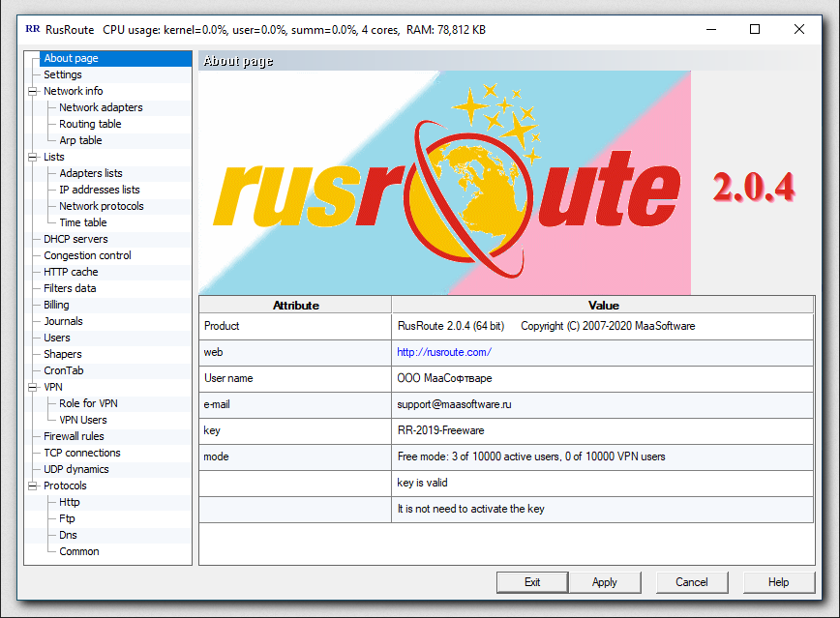Image resolution: width=840 pixels, height=618 pixels.
Task: Collapse the Lists tree node
Action: (33, 158)
